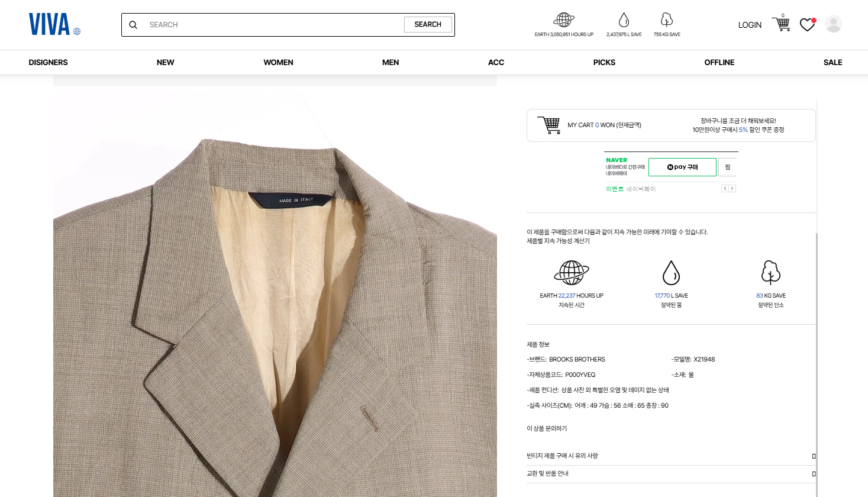Open the shopping cart icon
The width and height of the screenshot is (868, 497).
pos(781,24)
